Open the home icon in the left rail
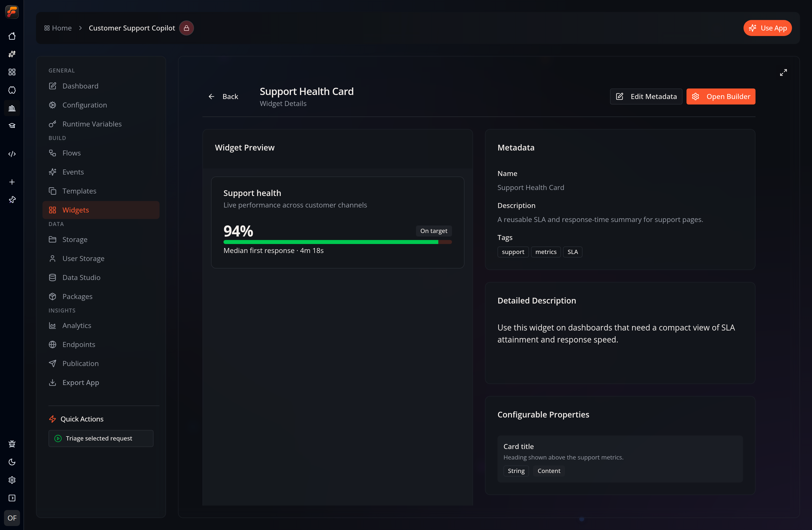The image size is (812, 530). coord(12,36)
